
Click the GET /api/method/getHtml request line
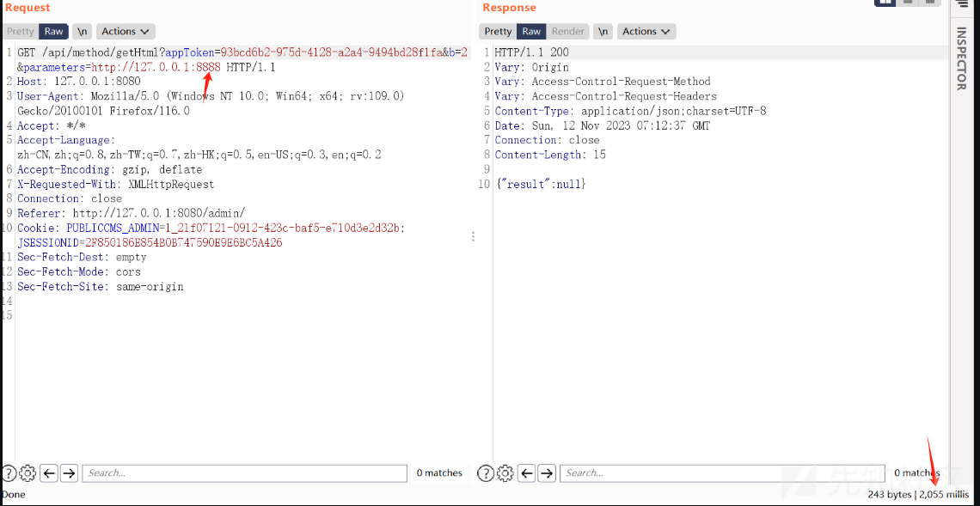242,52
